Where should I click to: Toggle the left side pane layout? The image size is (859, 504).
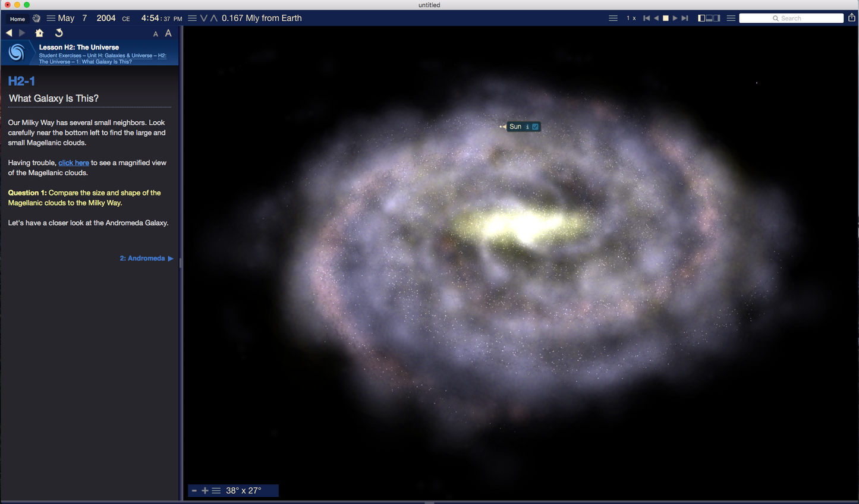pyautogui.click(x=701, y=18)
